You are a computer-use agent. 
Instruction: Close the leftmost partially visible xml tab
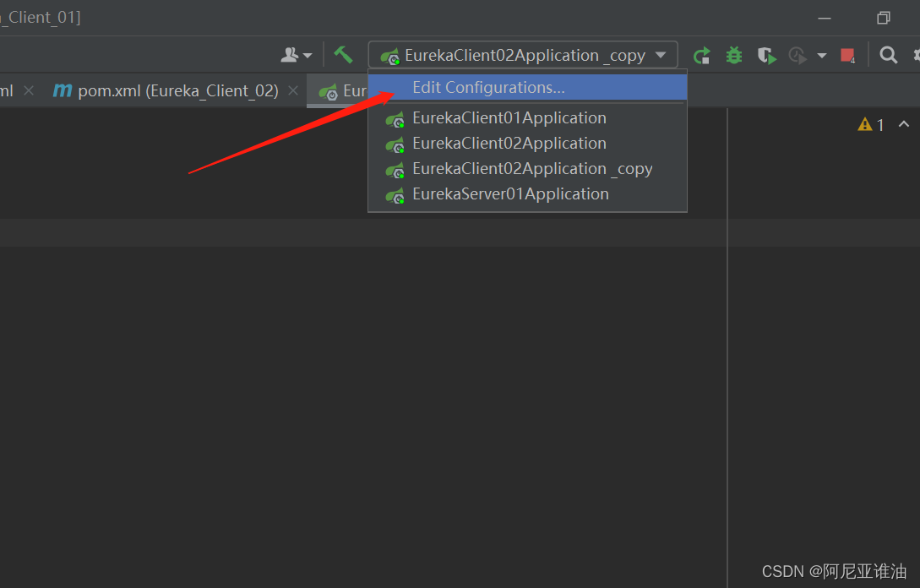(x=29, y=91)
